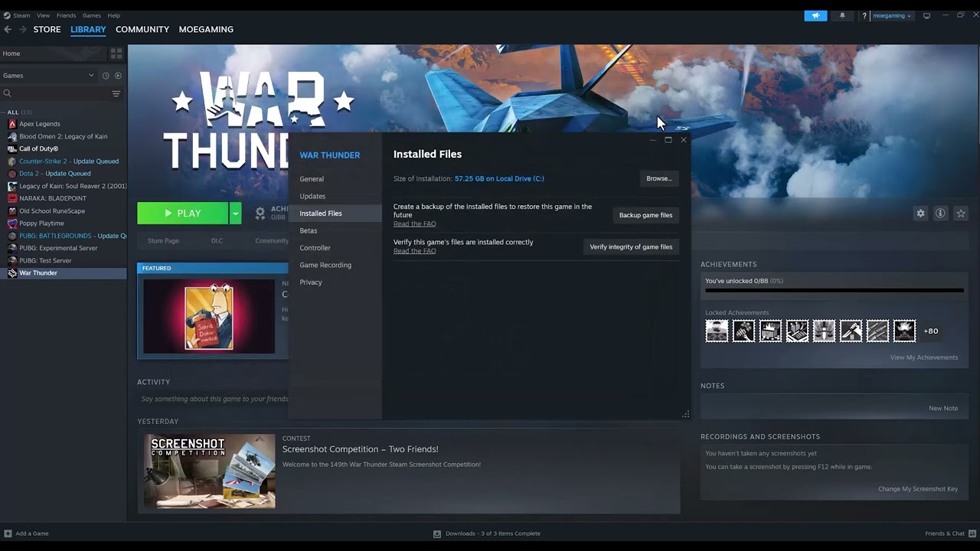Click the last locked achievement icon
980x551 pixels.
click(x=904, y=331)
